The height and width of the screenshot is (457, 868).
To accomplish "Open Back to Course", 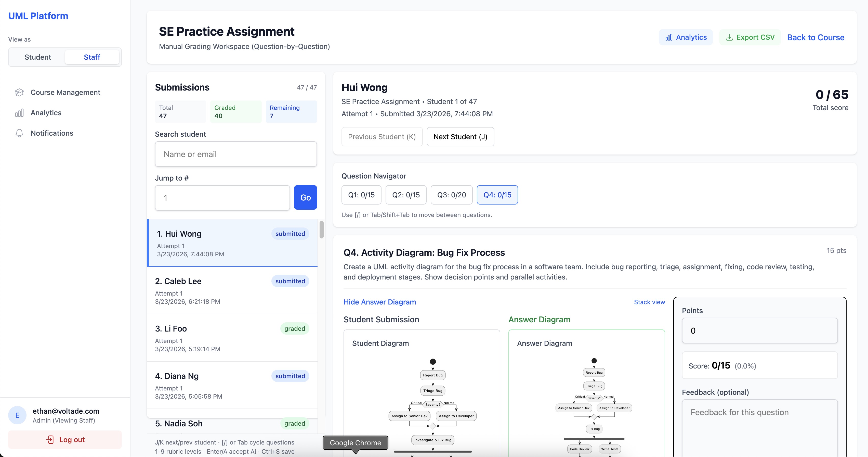I will tap(816, 37).
